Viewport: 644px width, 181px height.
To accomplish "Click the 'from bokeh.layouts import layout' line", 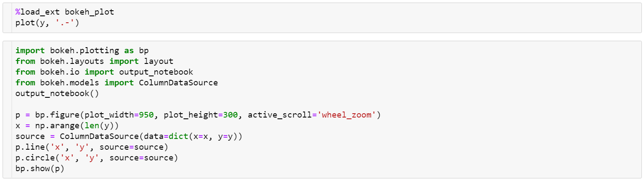I will tap(94, 61).
